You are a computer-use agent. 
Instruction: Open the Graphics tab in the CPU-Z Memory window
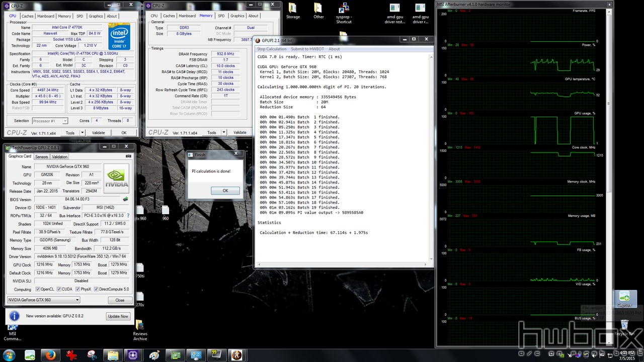(x=237, y=16)
